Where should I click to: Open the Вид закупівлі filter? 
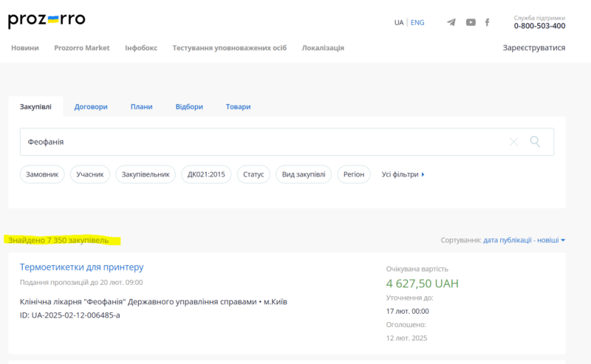pos(304,174)
